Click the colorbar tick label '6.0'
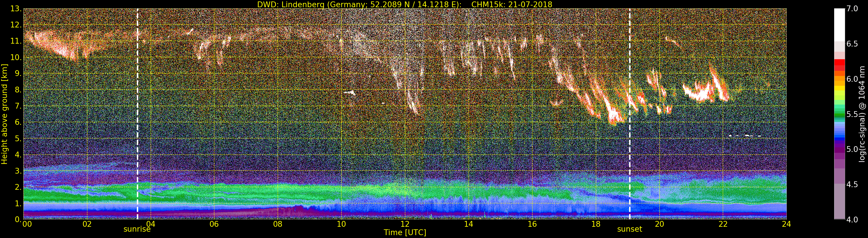 [x=852, y=79]
